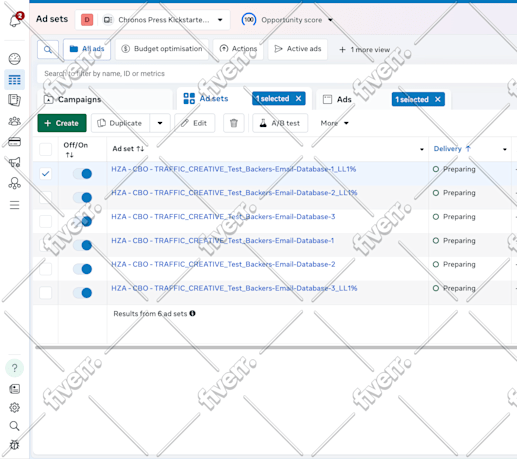Open the news feed icon above settings

pos(14,389)
